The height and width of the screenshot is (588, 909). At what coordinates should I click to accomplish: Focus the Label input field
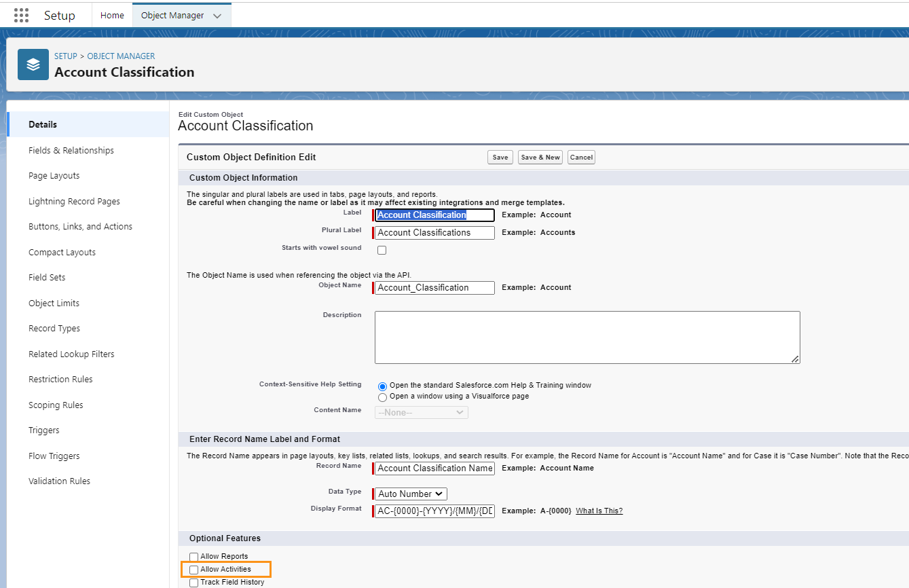click(x=434, y=215)
